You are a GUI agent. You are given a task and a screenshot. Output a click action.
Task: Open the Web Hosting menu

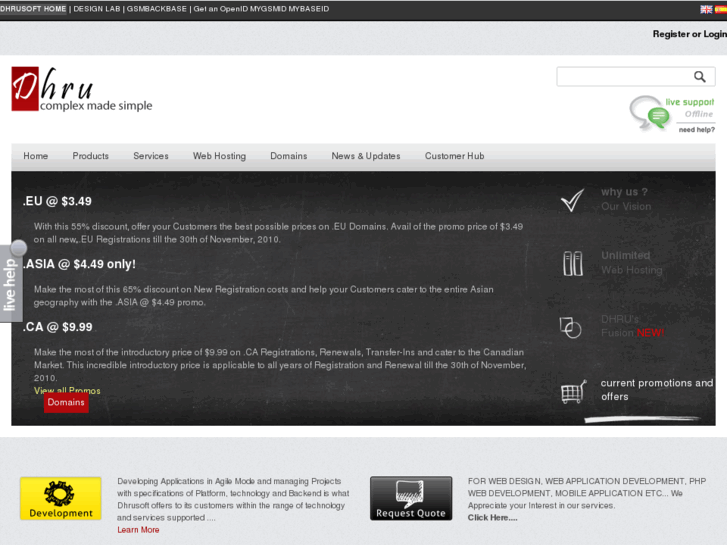(219, 156)
